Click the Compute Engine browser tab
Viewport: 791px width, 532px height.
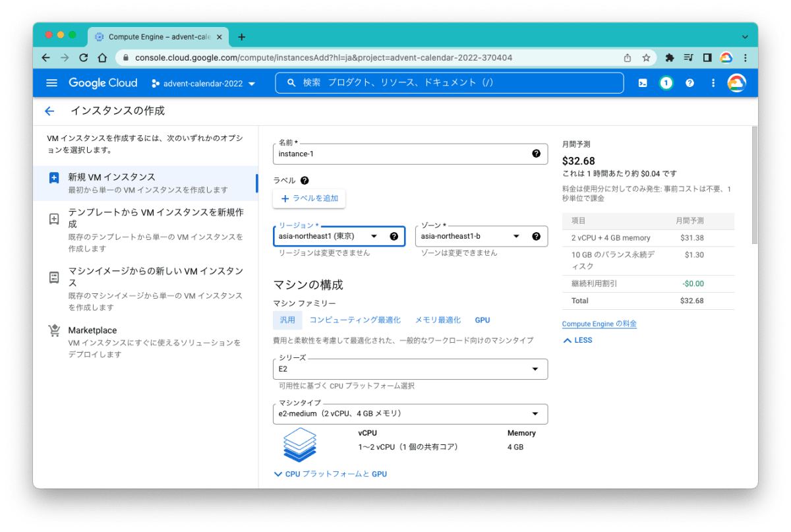pos(158,37)
